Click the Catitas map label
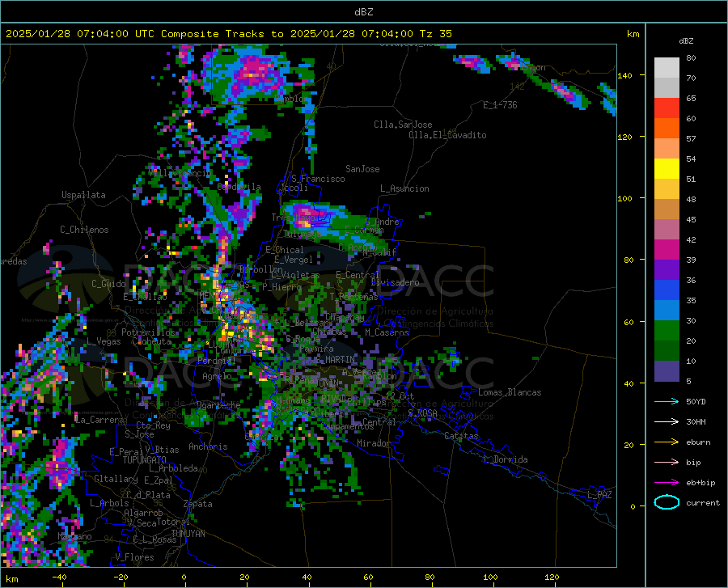This screenshot has width=728, height=588. (462, 436)
